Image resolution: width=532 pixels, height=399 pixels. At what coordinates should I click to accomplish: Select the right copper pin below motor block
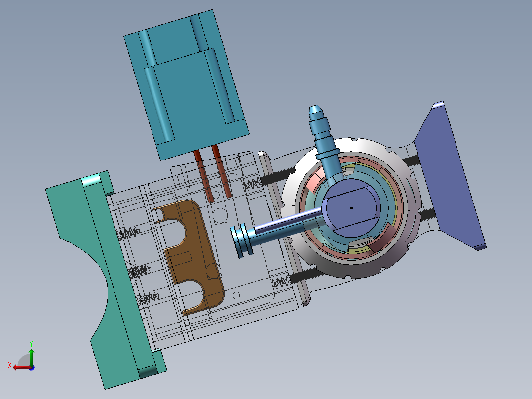click(221, 171)
